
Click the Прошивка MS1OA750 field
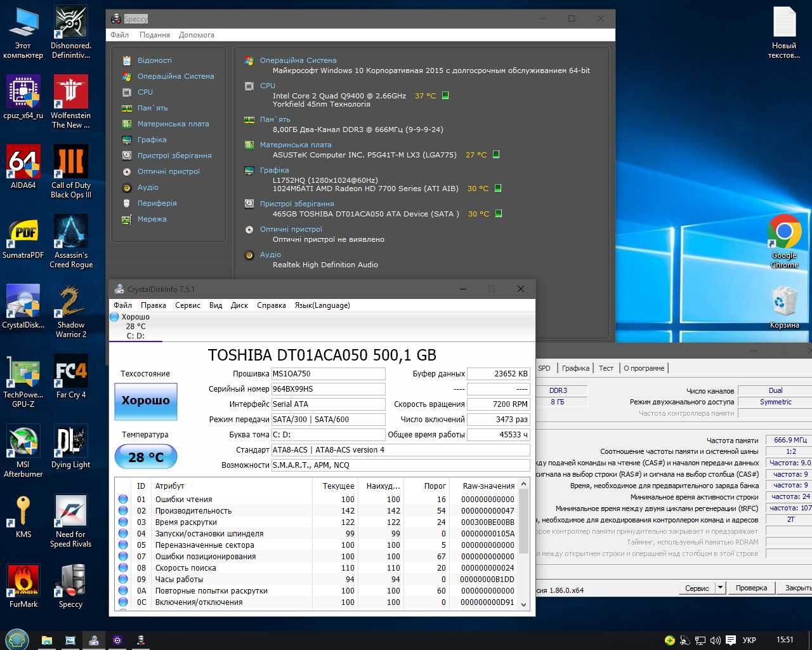point(328,374)
